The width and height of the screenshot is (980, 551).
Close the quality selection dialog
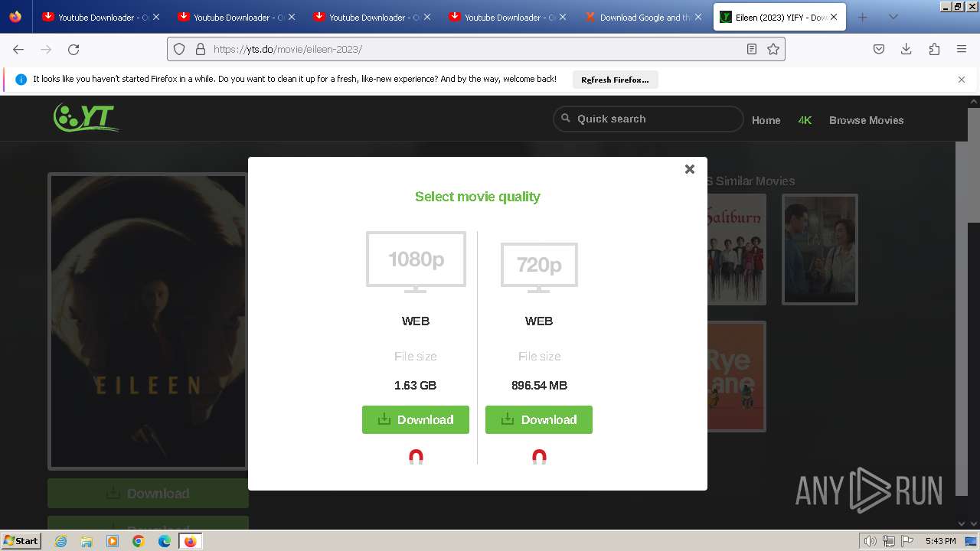[x=690, y=169]
